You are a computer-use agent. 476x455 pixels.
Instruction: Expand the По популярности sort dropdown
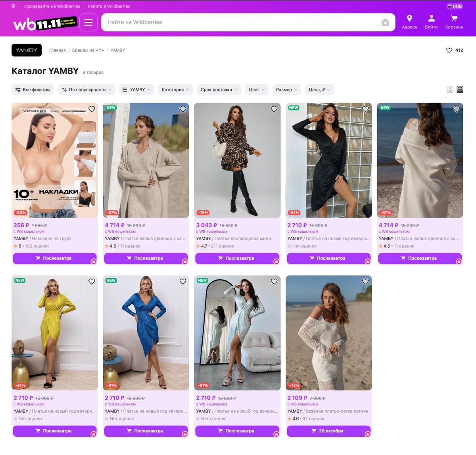point(86,90)
